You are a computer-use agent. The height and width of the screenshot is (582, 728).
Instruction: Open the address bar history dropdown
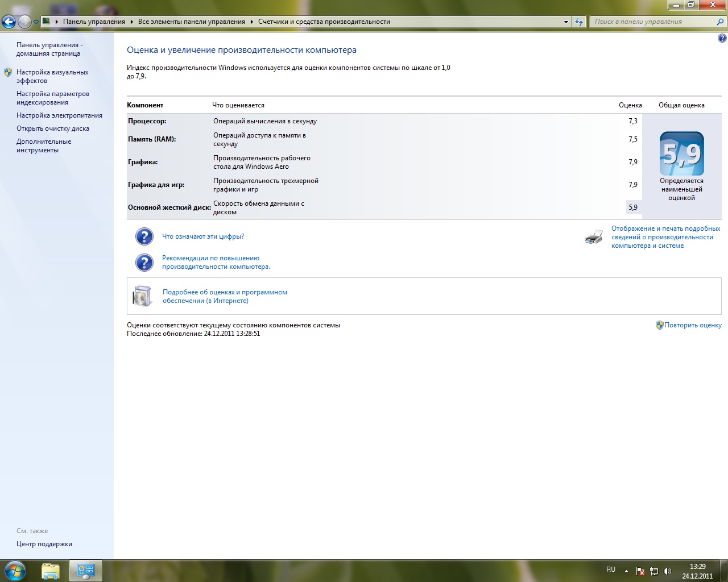coord(566,22)
